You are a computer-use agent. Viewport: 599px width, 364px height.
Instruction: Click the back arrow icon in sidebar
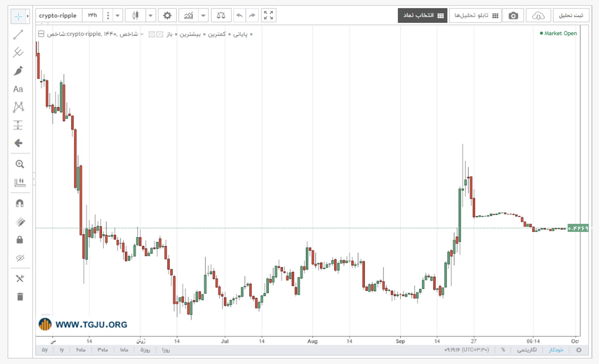coord(18,143)
